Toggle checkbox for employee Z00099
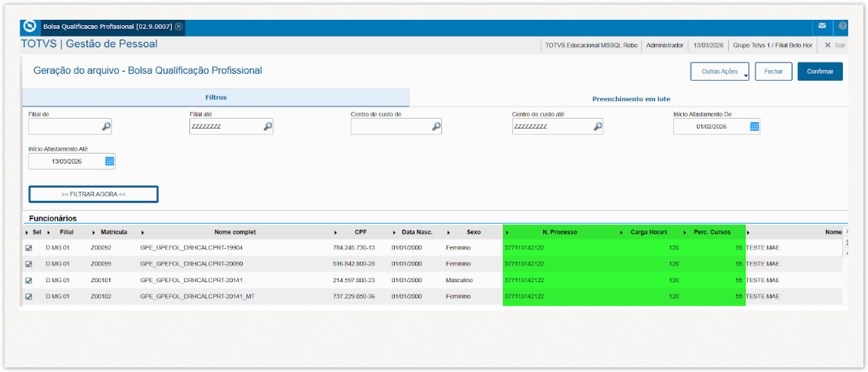 pyautogui.click(x=29, y=264)
